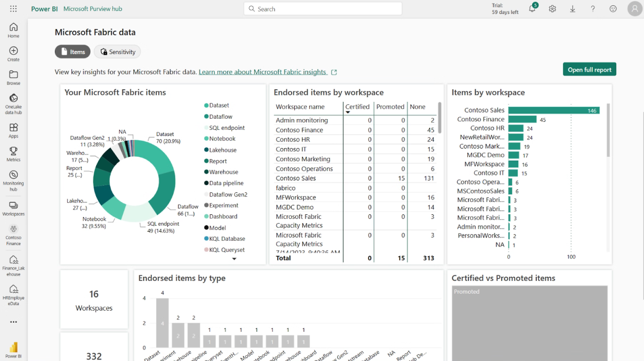Open Learn more about Microsoft Fabric insights link
Image resolution: width=644 pixels, height=361 pixels.
tap(262, 72)
